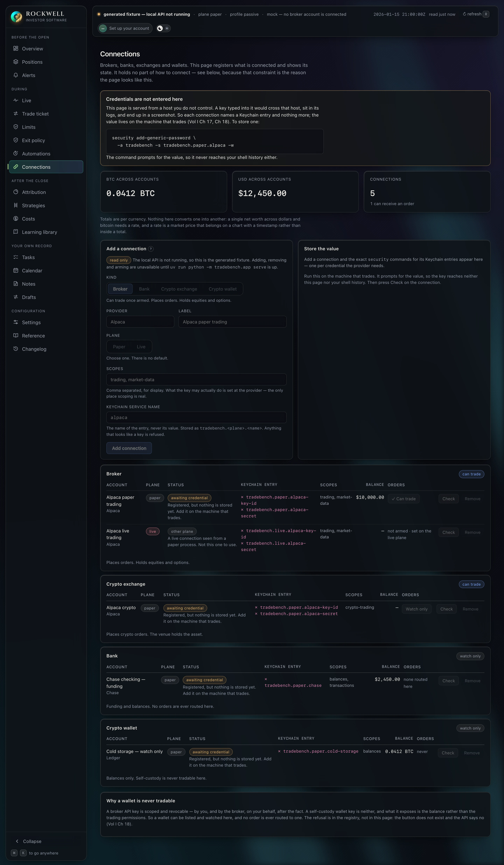
Task: Open Trade ticket via its arrows icon
Action: tap(16, 114)
